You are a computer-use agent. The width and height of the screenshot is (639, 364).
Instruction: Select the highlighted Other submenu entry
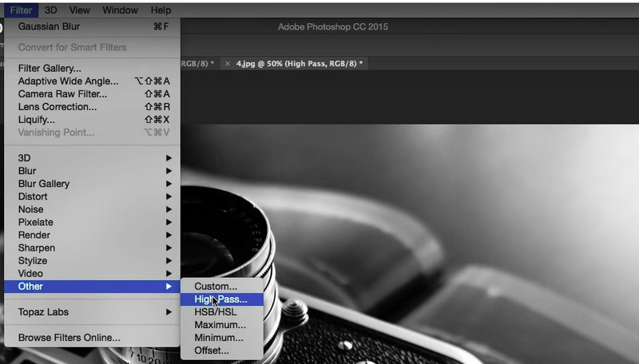point(92,287)
